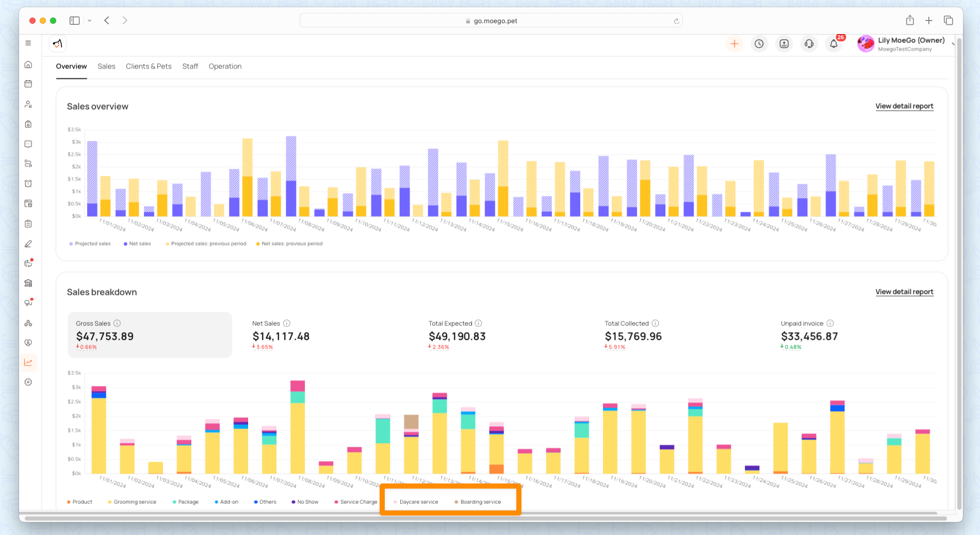
Task: Toggle Grooming service legend series
Action: [x=132, y=502]
